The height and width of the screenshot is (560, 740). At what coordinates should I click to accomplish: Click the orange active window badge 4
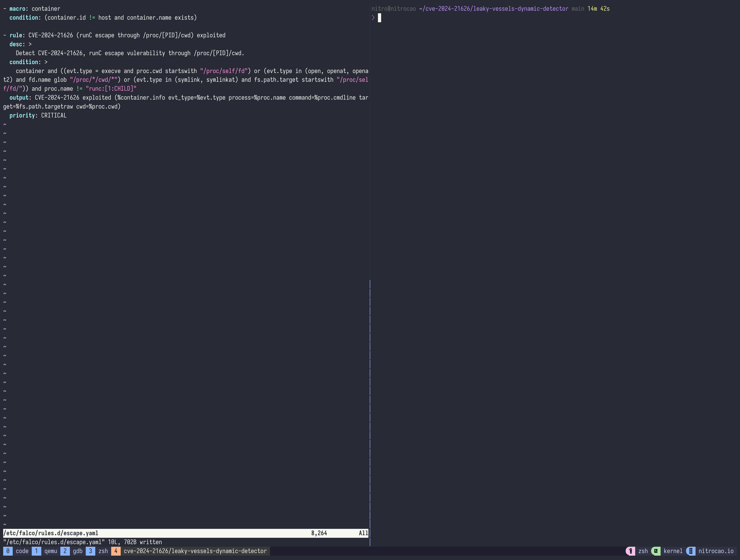(x=116, y=551)
